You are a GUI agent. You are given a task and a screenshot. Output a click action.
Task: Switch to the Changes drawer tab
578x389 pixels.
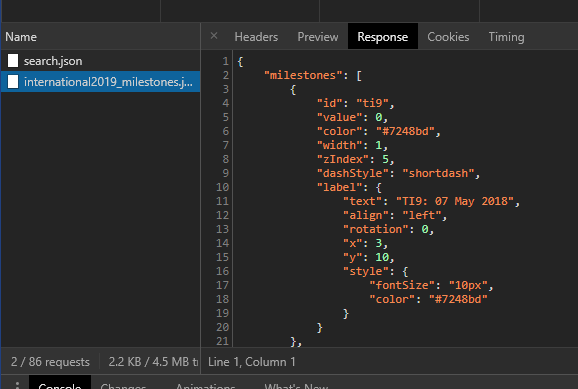123,386
